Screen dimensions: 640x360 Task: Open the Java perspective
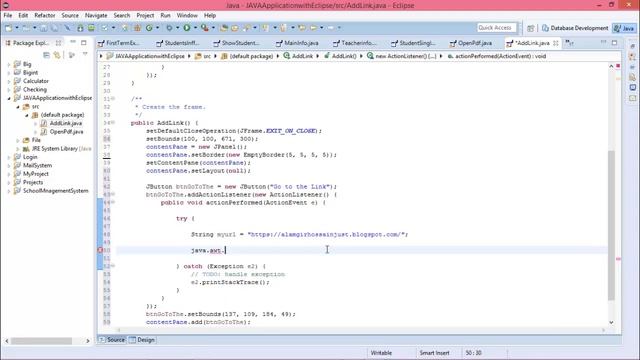coord(624,28)
